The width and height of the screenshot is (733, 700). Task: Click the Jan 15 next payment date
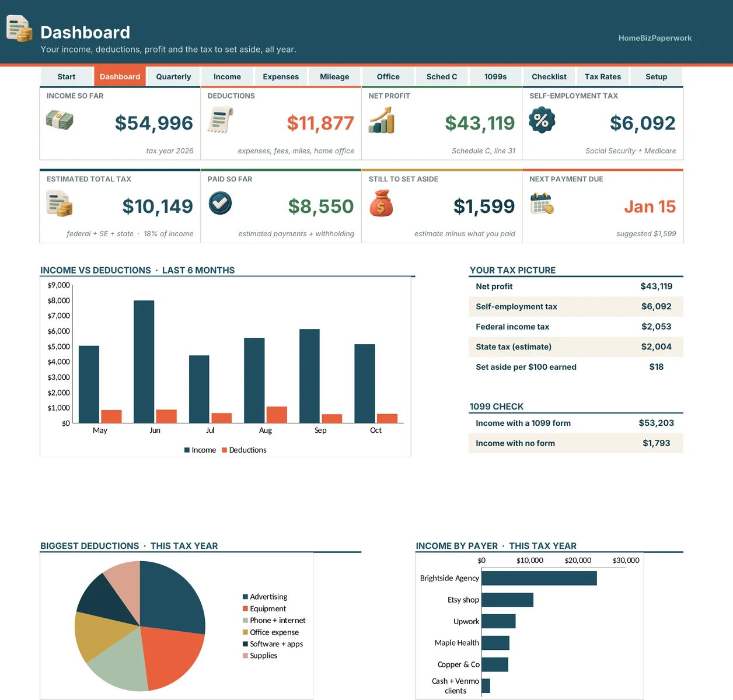(650, 206)
